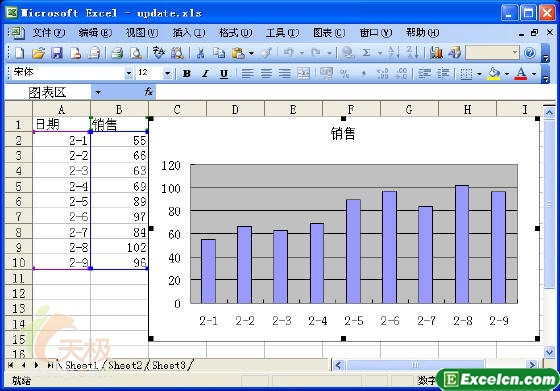Click the Fill Color paint bucket swatch
Viewport: 560px width, 391px height.
[x=494, y=74]
